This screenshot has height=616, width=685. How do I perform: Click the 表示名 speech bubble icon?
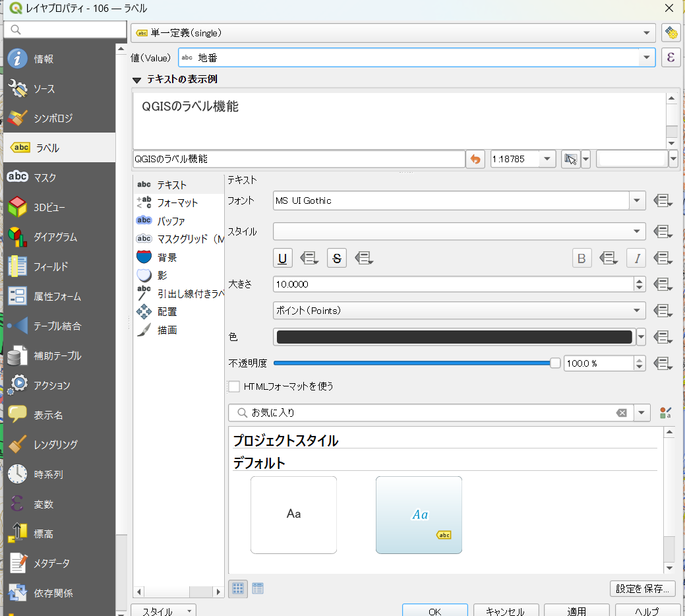tap(17, 414)
